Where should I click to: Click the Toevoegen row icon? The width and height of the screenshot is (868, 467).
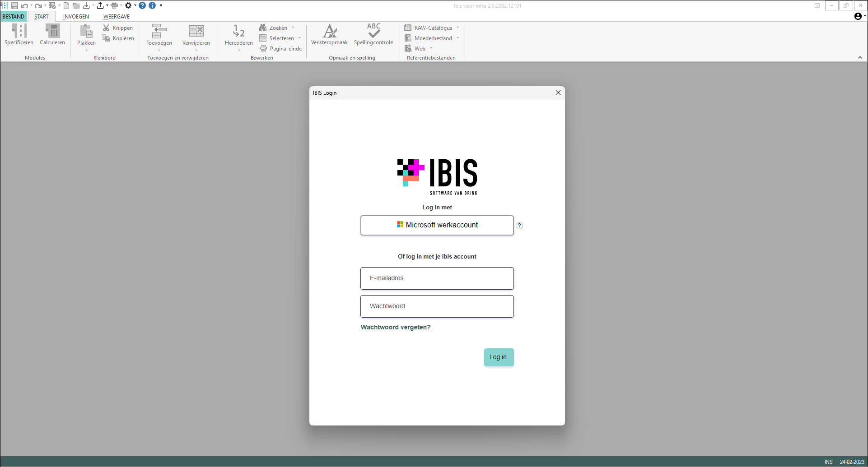pos(159,31)
